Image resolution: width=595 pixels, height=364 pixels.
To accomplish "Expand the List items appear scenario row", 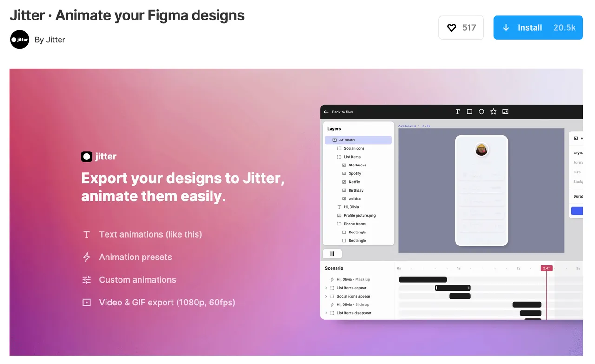I will coord(326,288).
